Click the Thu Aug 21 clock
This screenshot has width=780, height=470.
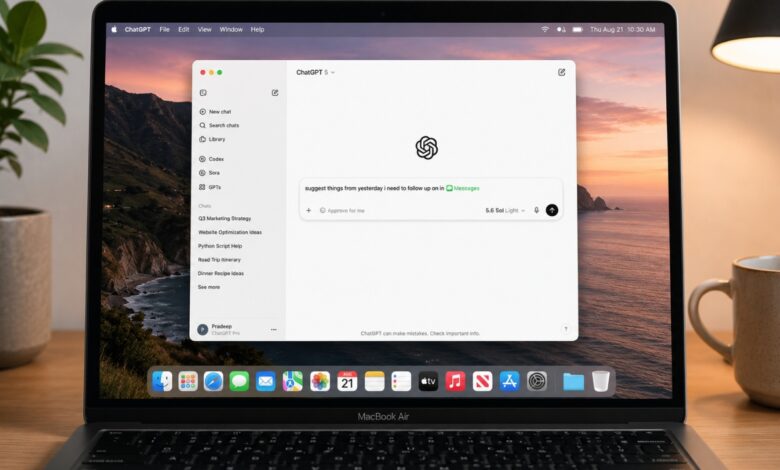[x=623, y=29]
